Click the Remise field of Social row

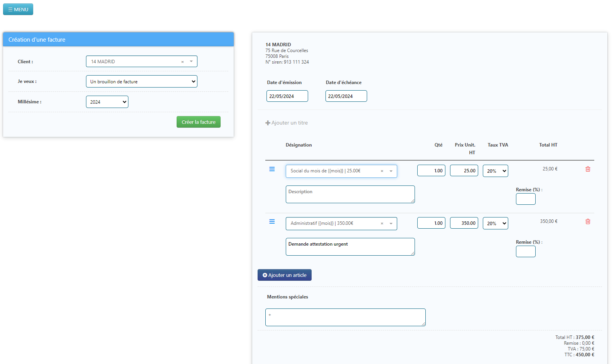click(x=526, y=199)
